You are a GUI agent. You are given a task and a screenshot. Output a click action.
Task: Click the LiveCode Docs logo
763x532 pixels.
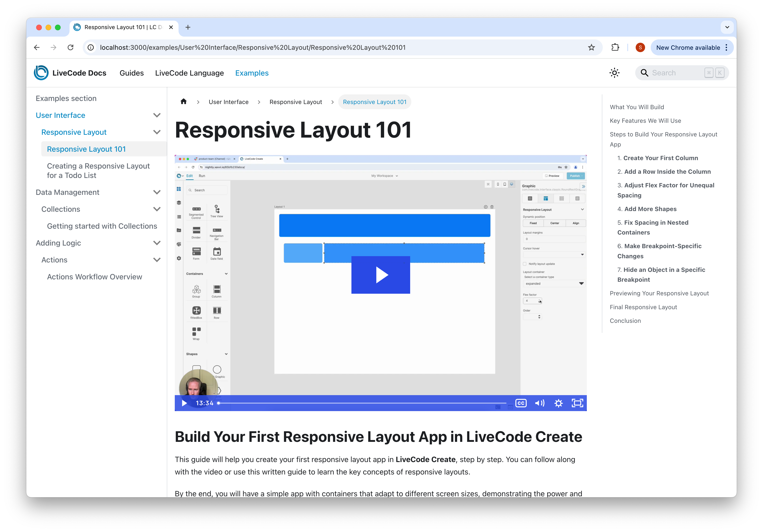click(41, 73)
